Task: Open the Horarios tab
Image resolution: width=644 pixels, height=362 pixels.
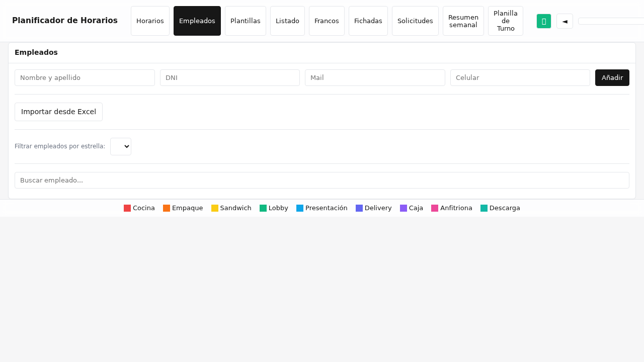Action: tap(150, 21)
